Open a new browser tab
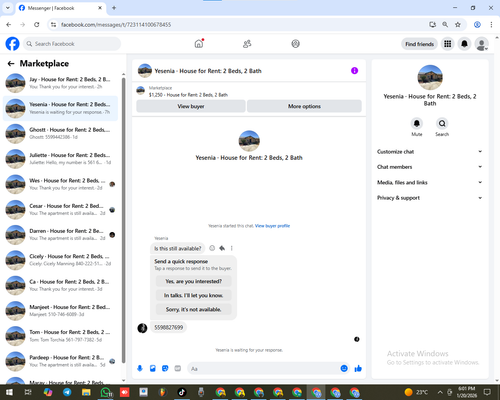The width and height of the screenshot is (500, 400). click(x=114, y=8)
